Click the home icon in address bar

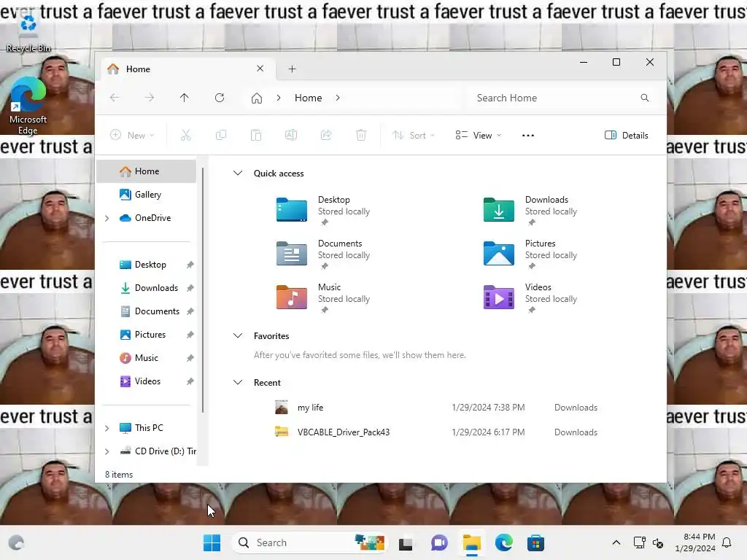coord(257,98)
